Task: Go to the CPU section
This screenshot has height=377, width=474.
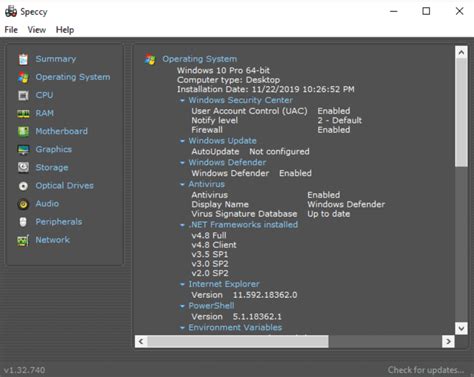Action: click(x=44, y=95)
